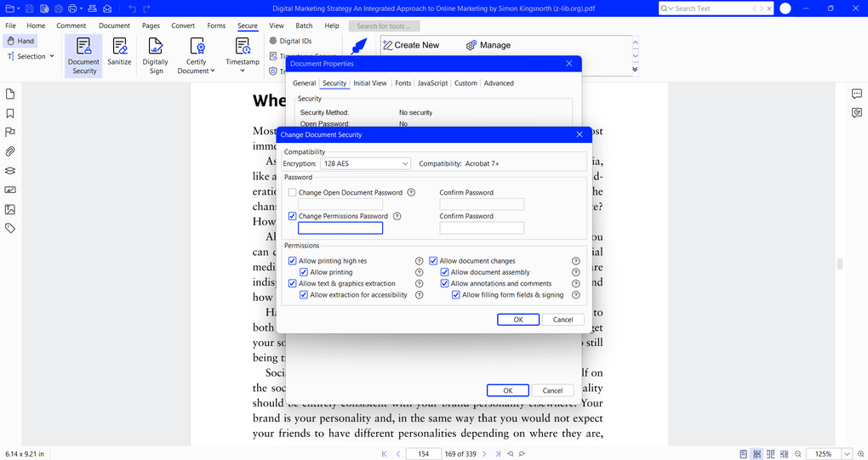Toggle Allow filling form fields & signing
868x460 pixels.
(455, 295)
